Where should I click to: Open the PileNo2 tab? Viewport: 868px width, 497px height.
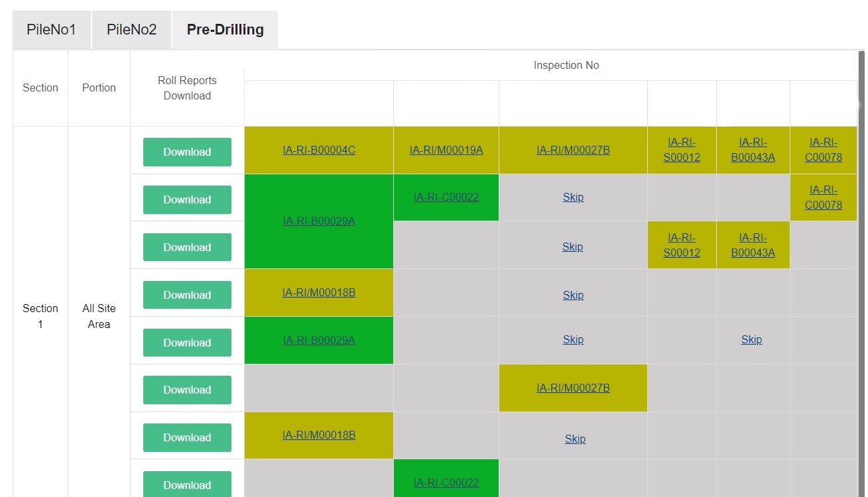132,30
